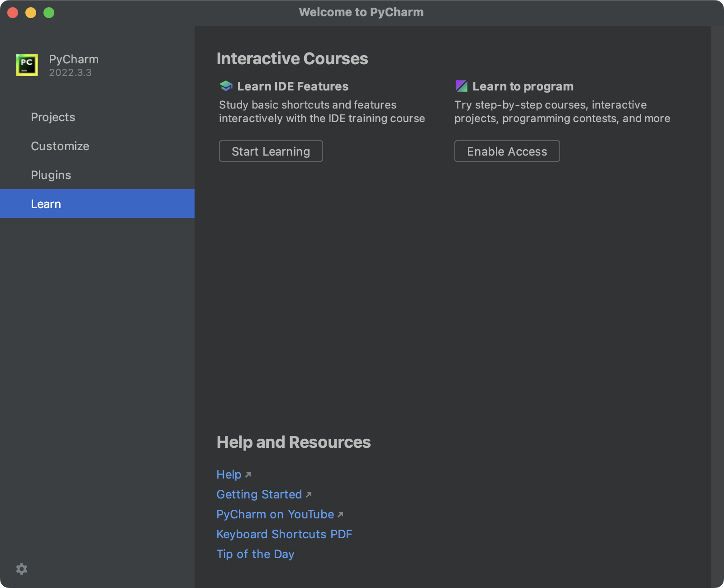The image size is (724, 588).
Task: Open the Help link
Action: [x=229, y=474]
